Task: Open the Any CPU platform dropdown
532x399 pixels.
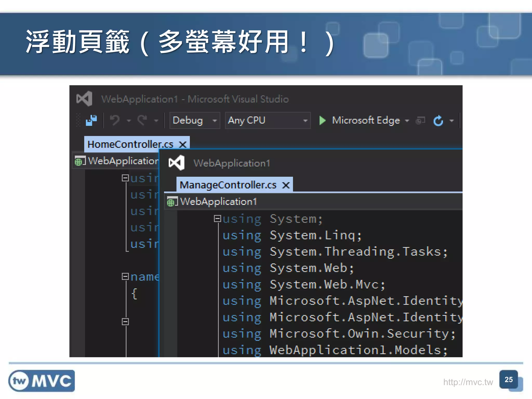Action: tap(268, 121)
